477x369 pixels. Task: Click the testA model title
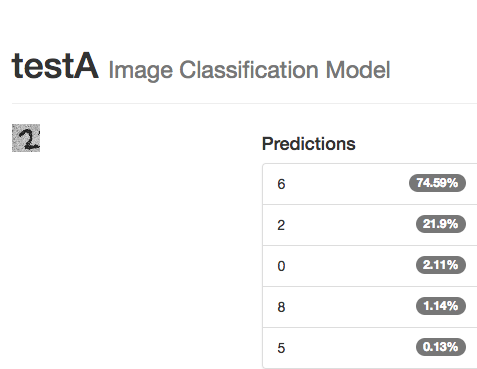55,66
